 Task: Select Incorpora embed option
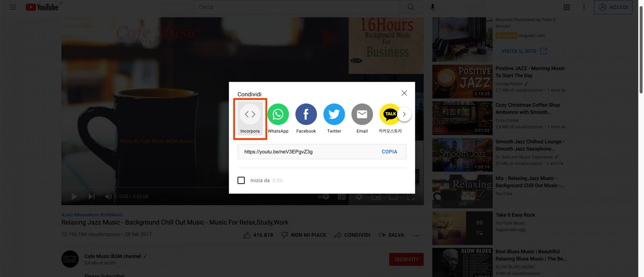coord(250,118)
